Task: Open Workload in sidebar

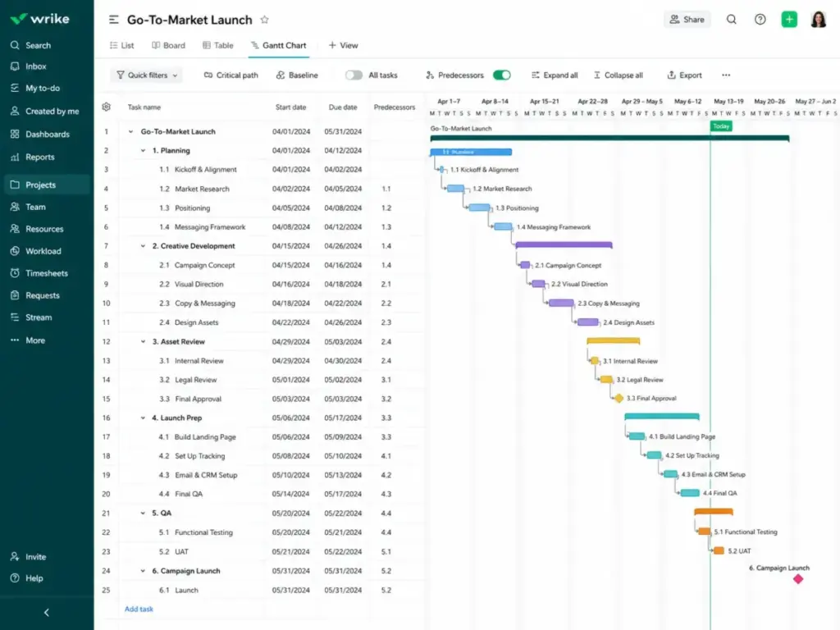Action: (x=36, y=251)
